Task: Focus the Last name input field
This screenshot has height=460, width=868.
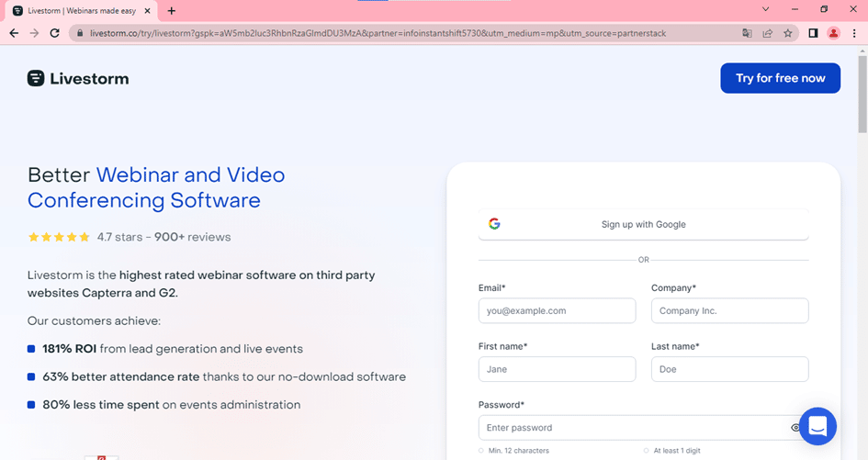Action: pos(729,369)
